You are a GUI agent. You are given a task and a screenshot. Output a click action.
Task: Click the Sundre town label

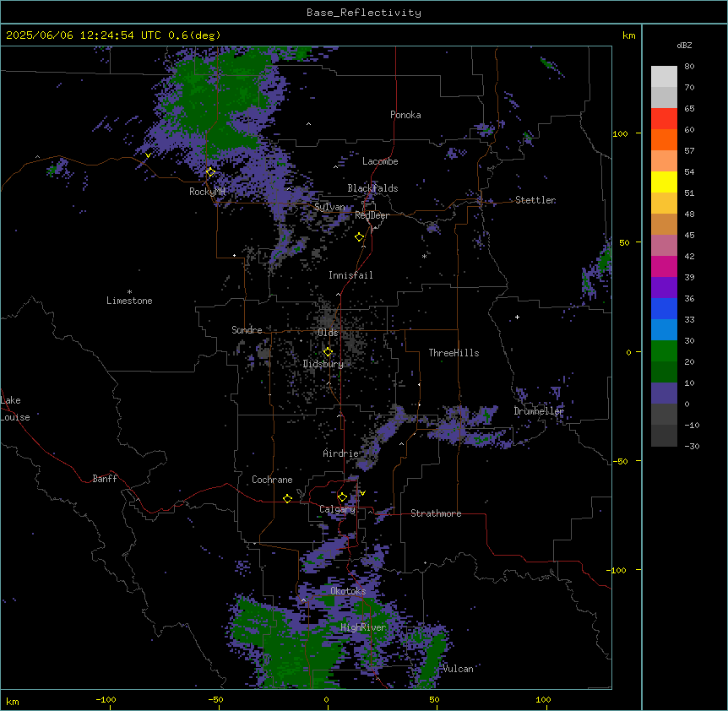[x=247, y=330]
